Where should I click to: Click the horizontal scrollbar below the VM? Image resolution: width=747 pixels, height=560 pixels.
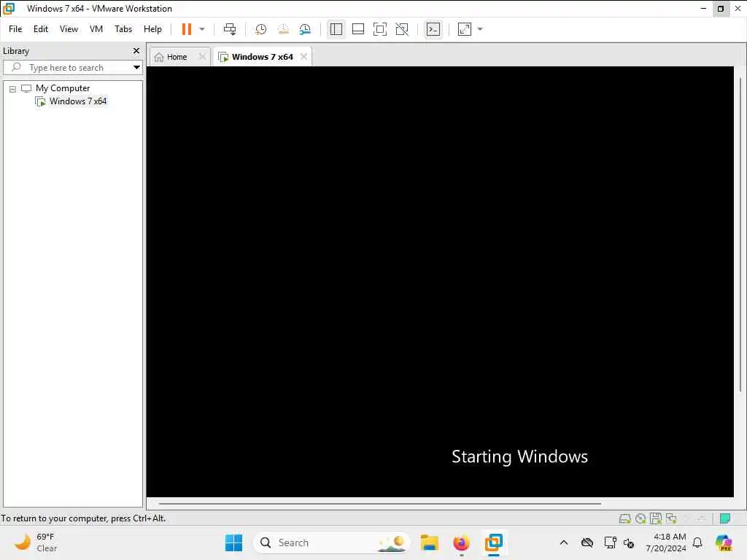(379, 503)
